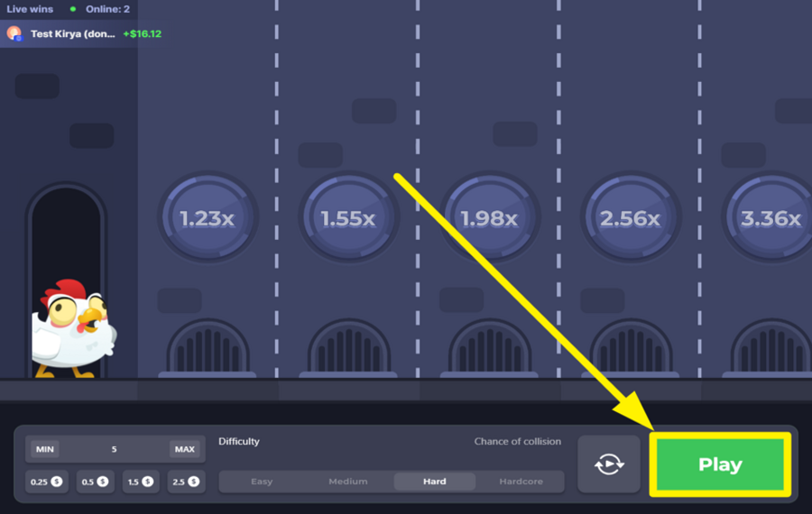
Task: Click the bet amount field showing 5
Action: [114, 449]
